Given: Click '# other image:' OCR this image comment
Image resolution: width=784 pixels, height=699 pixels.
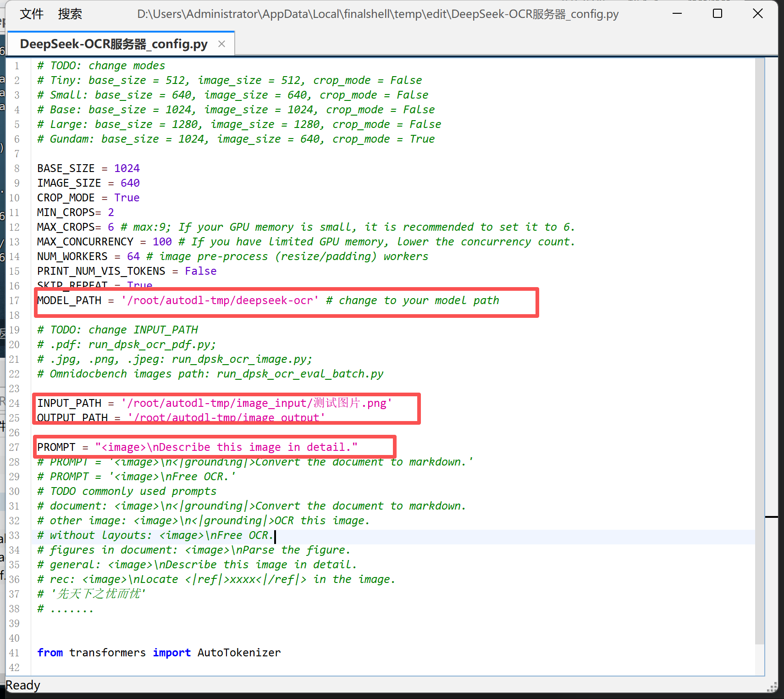Looking at the screenshot, I should [x=204, y=521].
